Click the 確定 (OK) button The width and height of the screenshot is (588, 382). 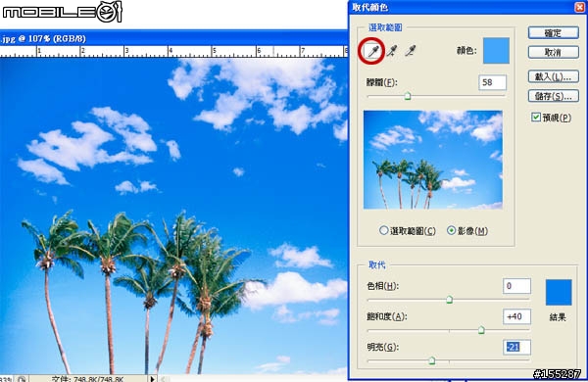[553, 33]
